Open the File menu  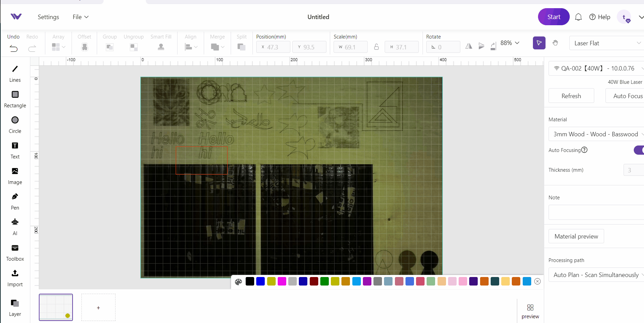coord(80,17)
